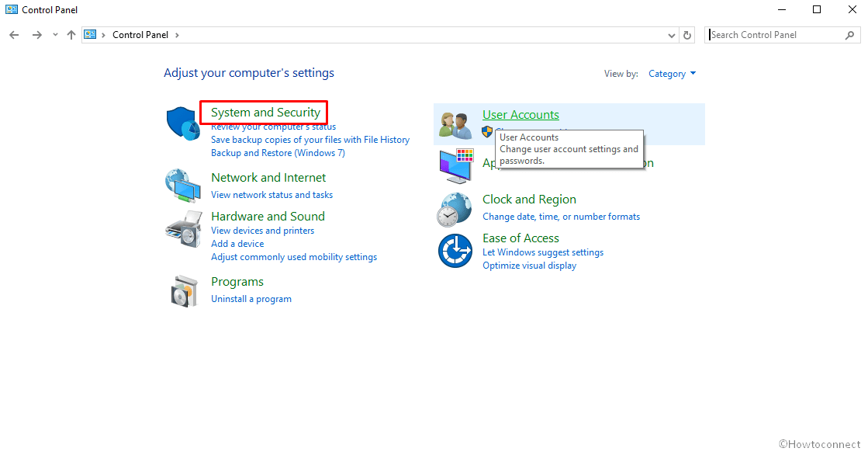The image size is (868, 455).
Task: Go forward with the right arrow
Action: [x=37, y=35]
